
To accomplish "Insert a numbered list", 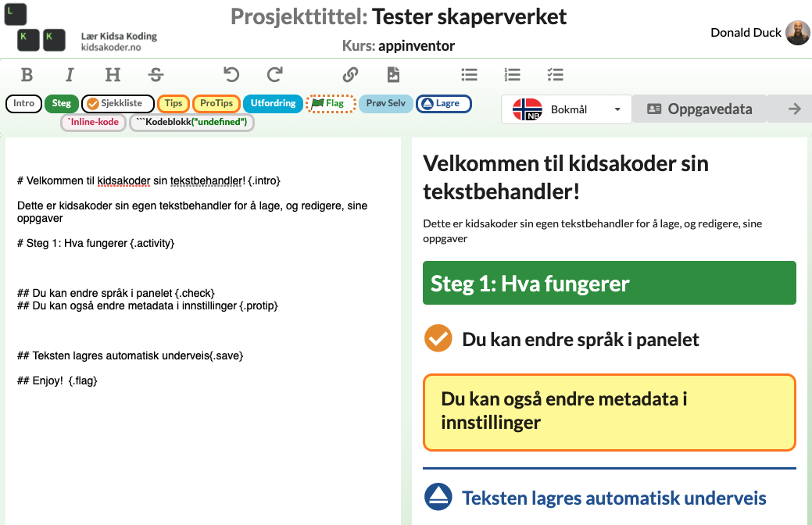I will (x=512, y=74).
